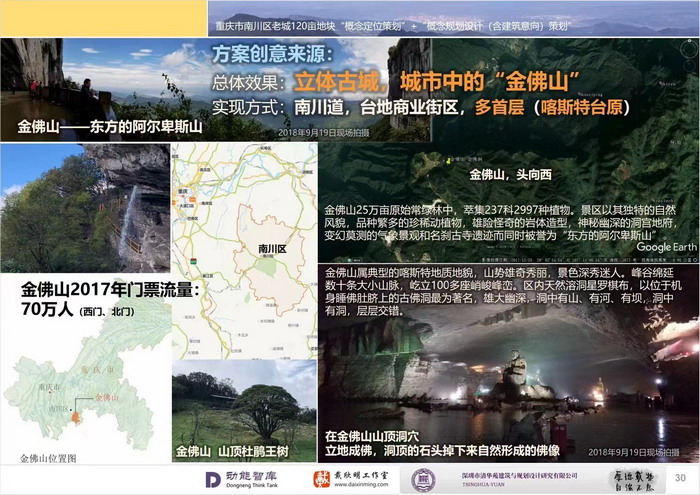Viewport: 700px width, 495px height.
Task: Click the header text 重庆市南川区老城120亩地块
Action: click(275, 26)
